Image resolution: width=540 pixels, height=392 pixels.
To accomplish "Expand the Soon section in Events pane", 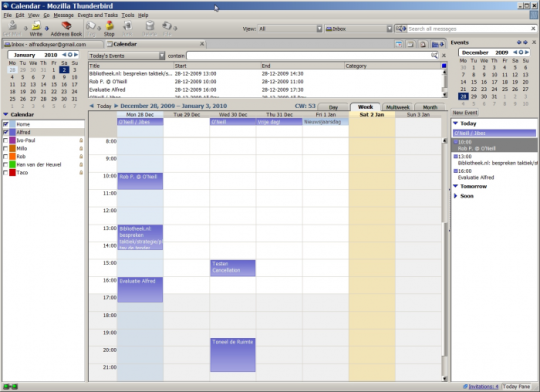I will tap(456, 196).
